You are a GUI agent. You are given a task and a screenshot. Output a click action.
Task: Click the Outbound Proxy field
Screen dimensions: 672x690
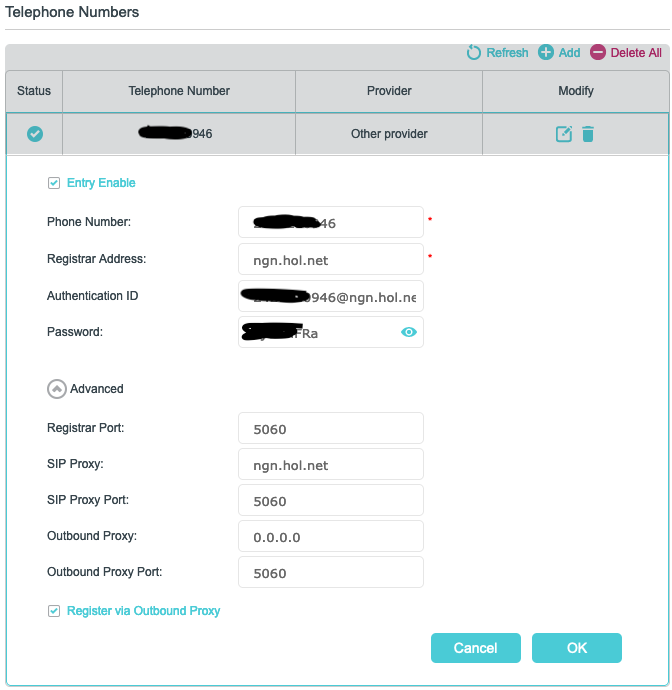tap(331, 536)
